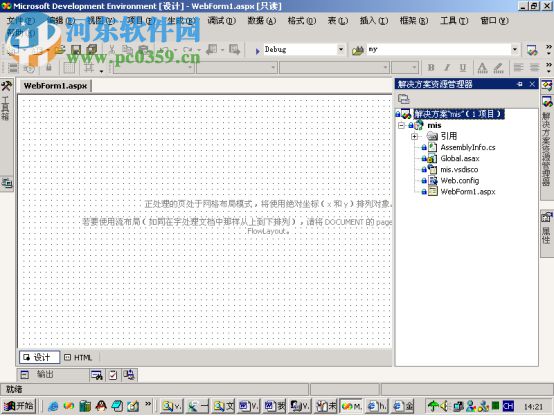Select AssemblyInfo.cs in Solution Explorer
The height and width of the screenshot is (416, 554).
[x=467, y=147]
